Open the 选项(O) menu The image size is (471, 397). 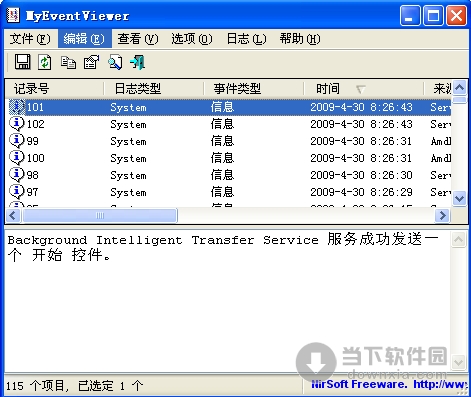pyautogui.click(x=192, y=39)
